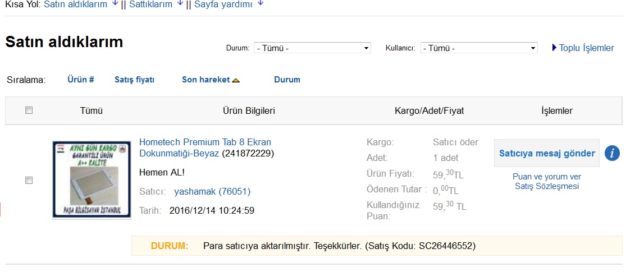Open Sayfa yardımı shortcut link
This screenshot has height=272, width=644.
223,4
